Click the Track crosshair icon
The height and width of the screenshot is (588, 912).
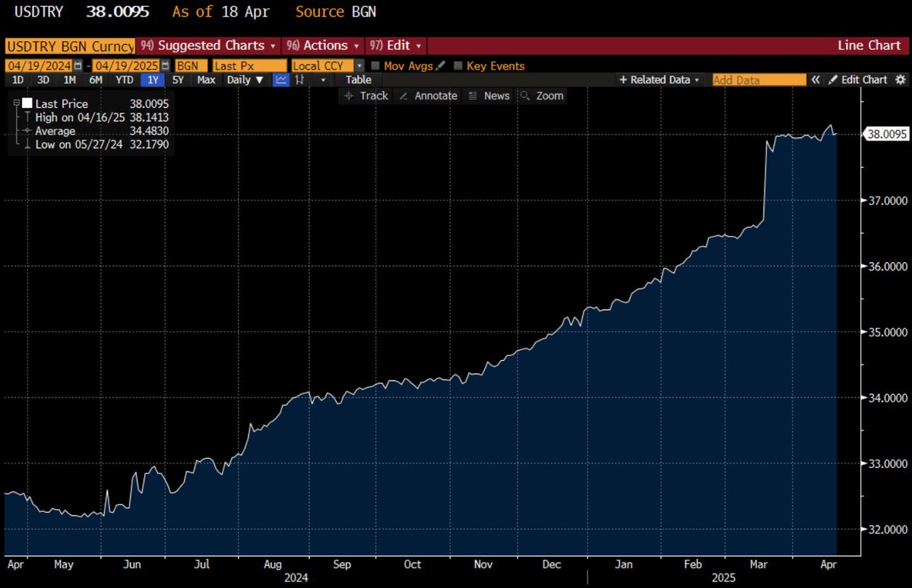[x=349, y=96]
